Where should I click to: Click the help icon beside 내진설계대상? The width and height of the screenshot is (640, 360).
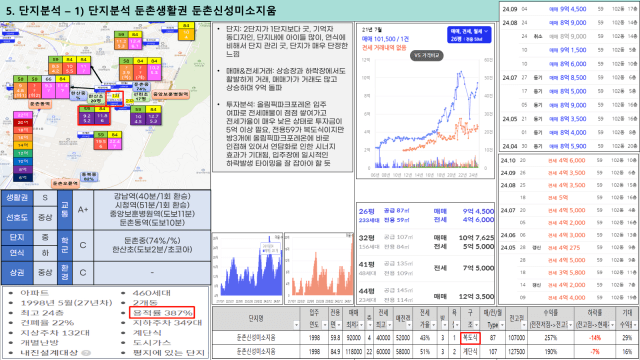tap(86, 353)
